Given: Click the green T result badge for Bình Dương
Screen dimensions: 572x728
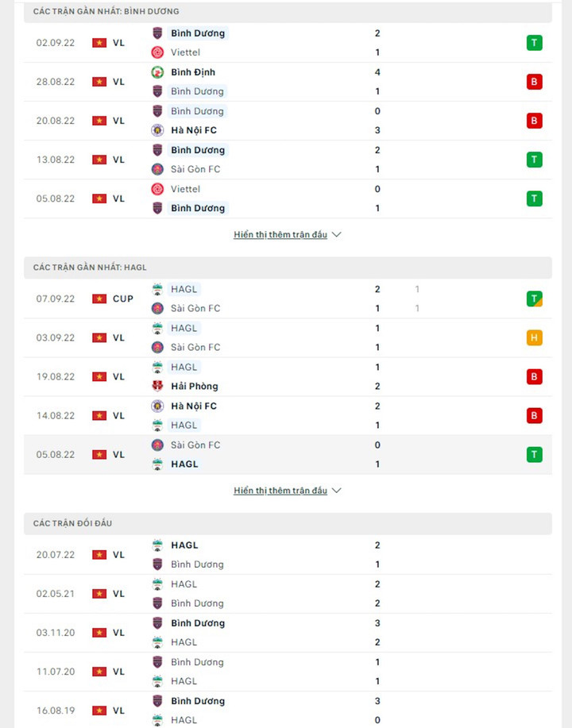Looking at the screenshot, I should pyautogui.click(x=534, y=43).
